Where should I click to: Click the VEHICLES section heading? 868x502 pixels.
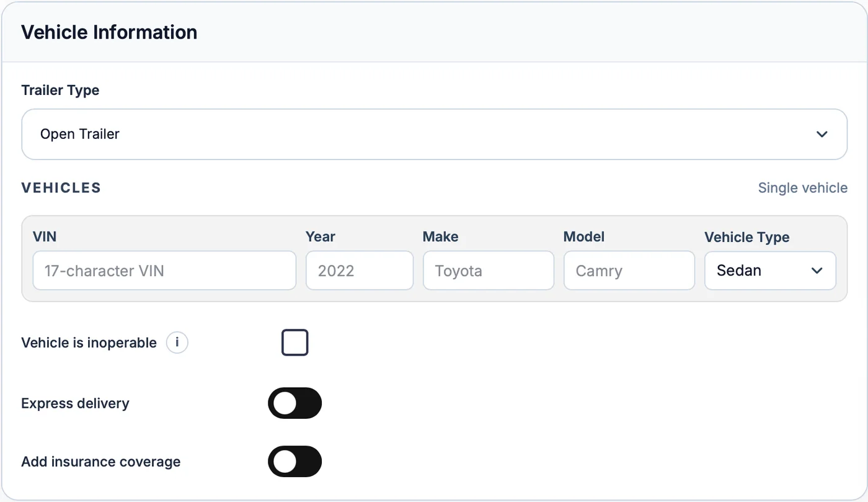tap(61, 188)
